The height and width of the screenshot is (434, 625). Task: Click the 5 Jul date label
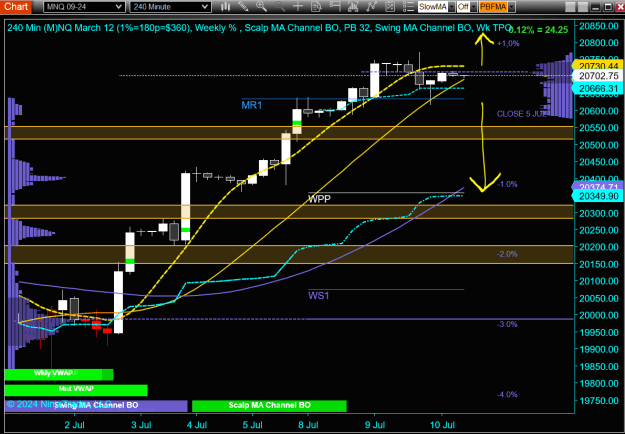(x=252, y=424)
